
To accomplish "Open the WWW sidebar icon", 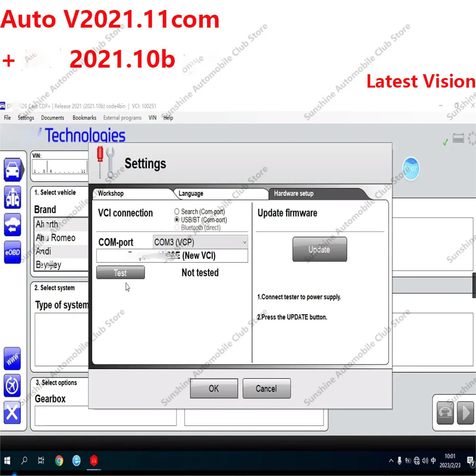I will pos(12,358).
